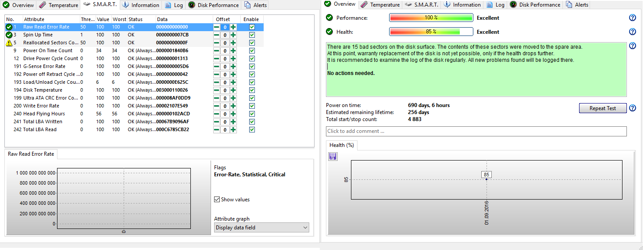The width and height of the screenshot is (644, 250).
Task: Click the Total start/stop count value 4 883
Action: [415, 119]
